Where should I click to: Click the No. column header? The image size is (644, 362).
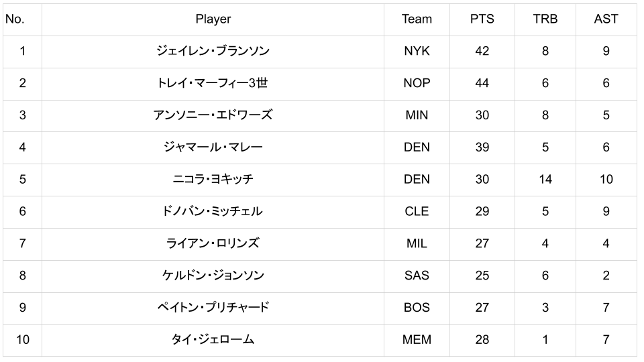(x=15, y=19)
